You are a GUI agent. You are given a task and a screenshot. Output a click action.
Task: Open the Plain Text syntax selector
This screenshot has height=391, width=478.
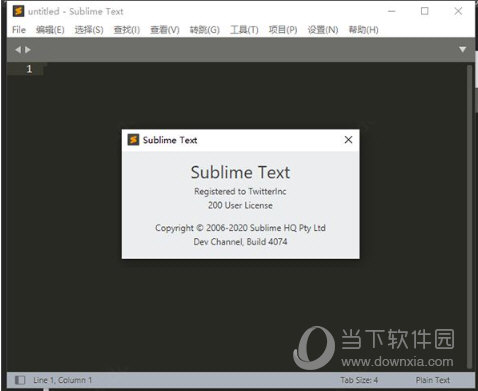click(433, 380)
